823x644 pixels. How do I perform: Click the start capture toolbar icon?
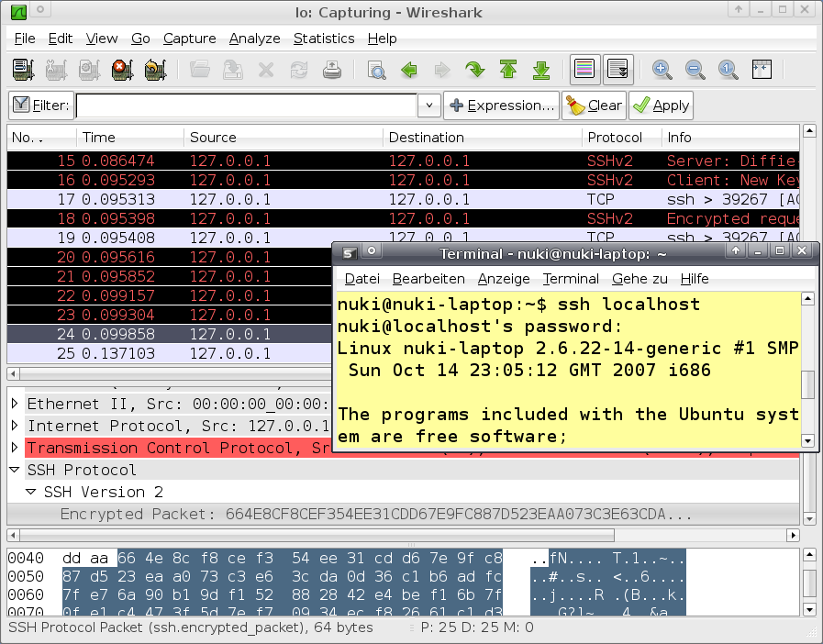[89, 70]
